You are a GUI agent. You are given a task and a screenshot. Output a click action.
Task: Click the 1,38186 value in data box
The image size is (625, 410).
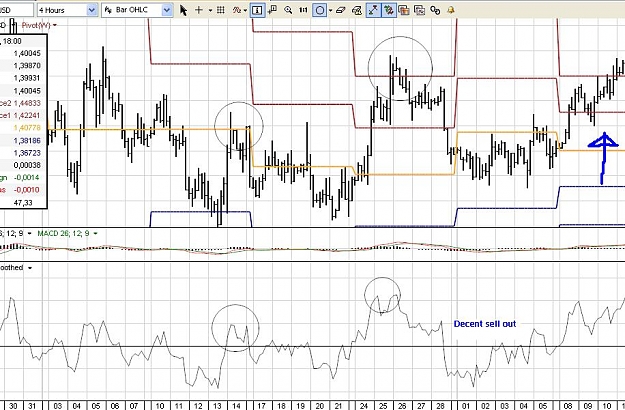click(x=27, y=141)
